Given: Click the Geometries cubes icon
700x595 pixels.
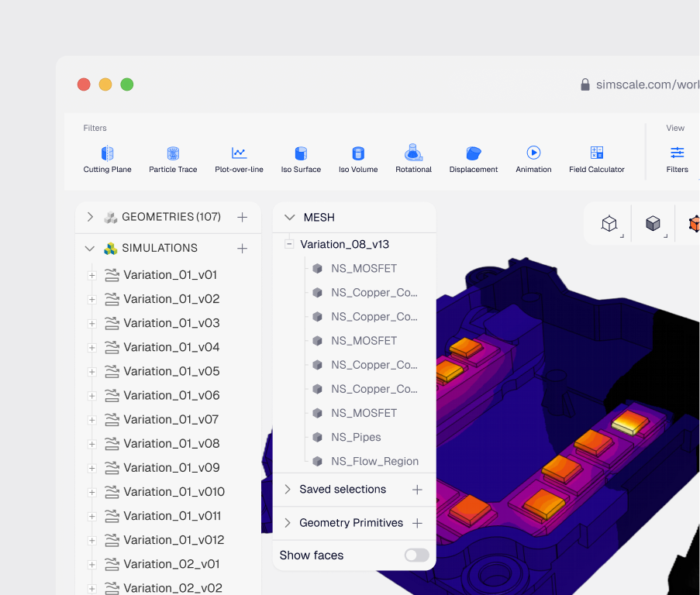Looking at the screenshot, I should click(111, 217).
